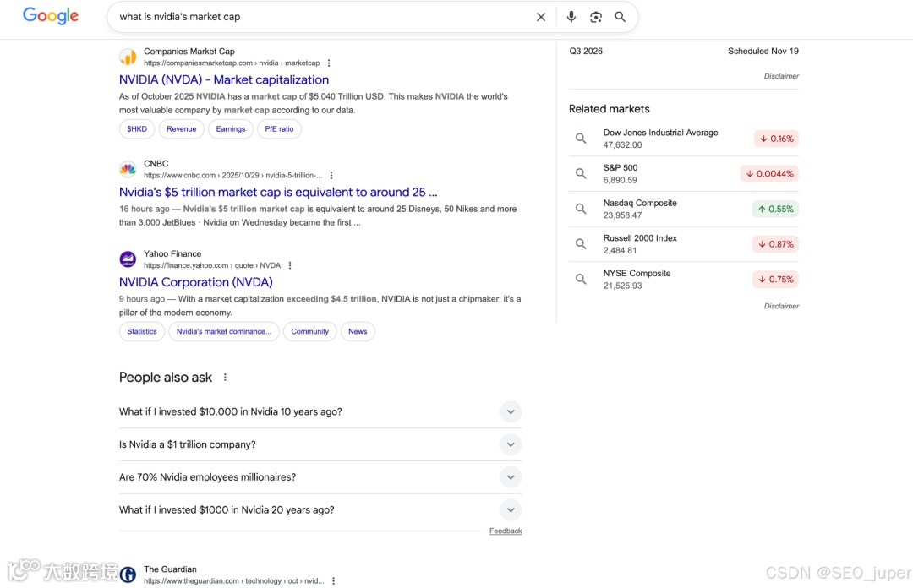The height and width of the screenshot is (588, 913).
Task: Clear the search box text
Action: [x=541, y=17]
